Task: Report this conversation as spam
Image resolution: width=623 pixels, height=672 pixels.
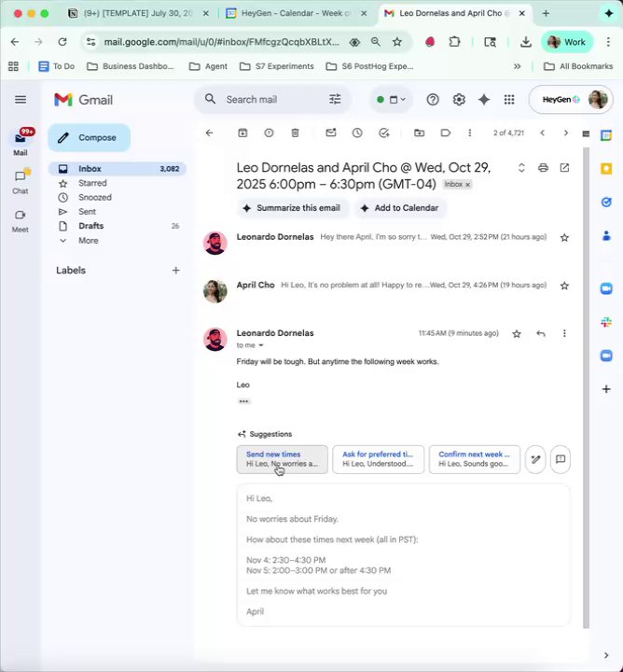Action: click(269, 133)
